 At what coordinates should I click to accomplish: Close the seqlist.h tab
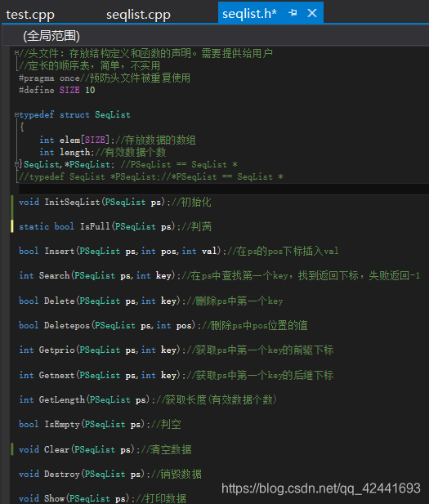click(x=312, y=13)
